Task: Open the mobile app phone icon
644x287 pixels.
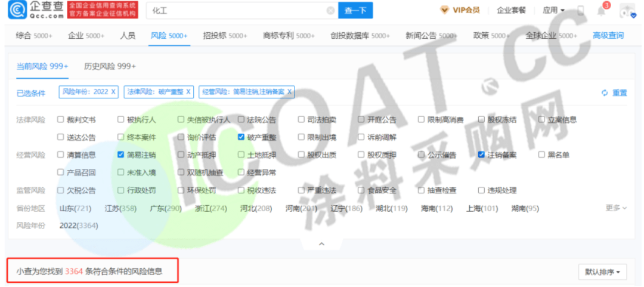Action: [581, 11]
